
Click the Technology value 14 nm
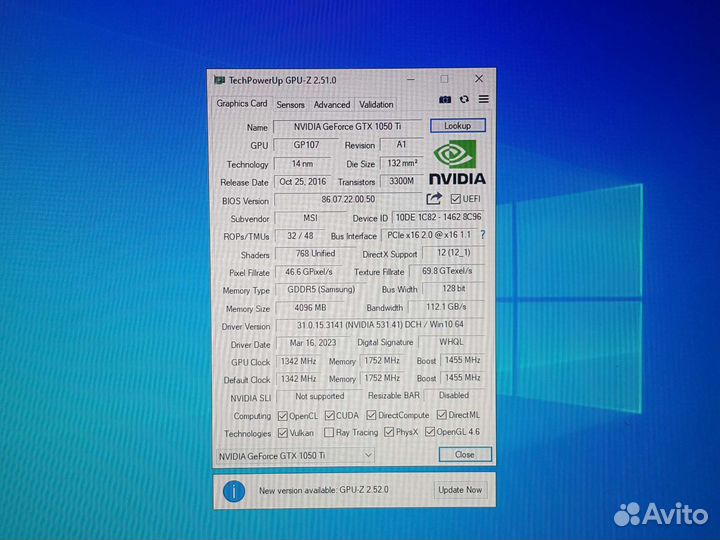pos(302,163)
